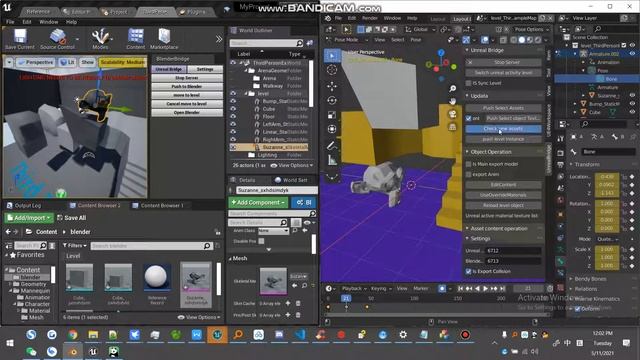Collapse the Unreal Bridge panel in Blender
This screenshot has width=640, height=360.
coord(468,50)
